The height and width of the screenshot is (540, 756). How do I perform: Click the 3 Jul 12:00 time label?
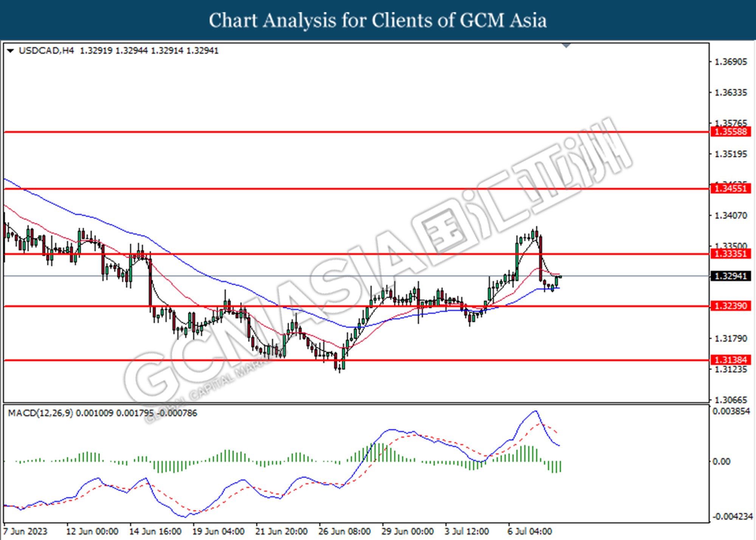467,531
